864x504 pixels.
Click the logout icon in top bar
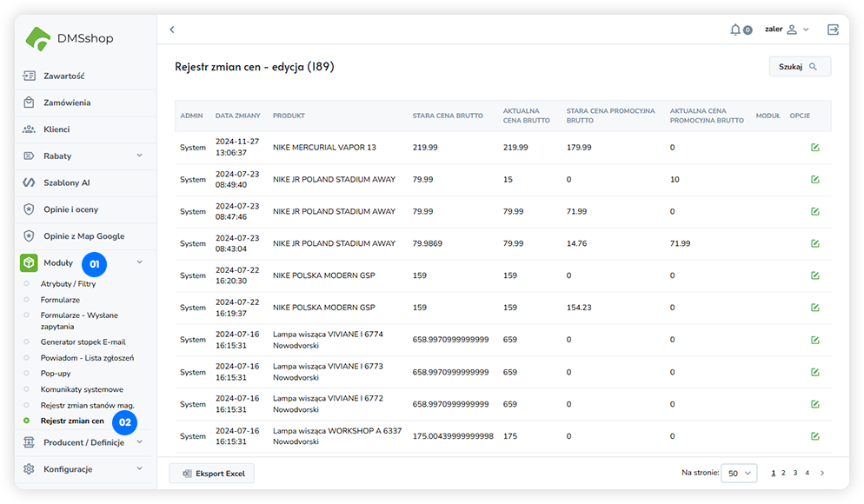click(x=833, y=30)
